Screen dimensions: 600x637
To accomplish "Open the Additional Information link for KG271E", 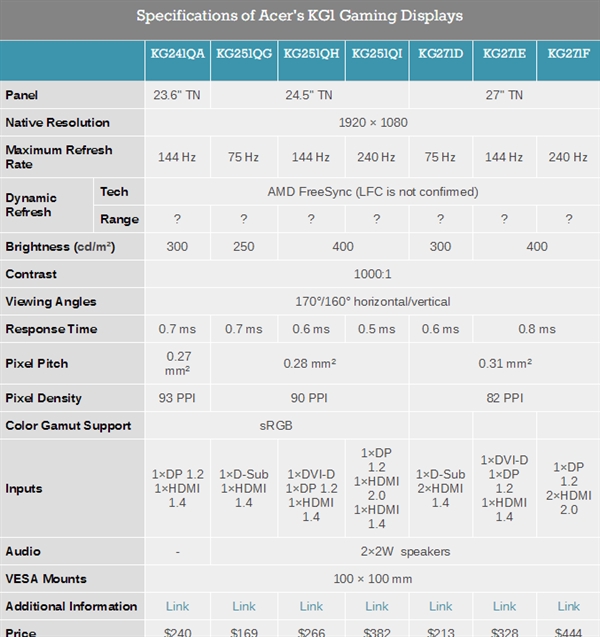I will [505, 606].
